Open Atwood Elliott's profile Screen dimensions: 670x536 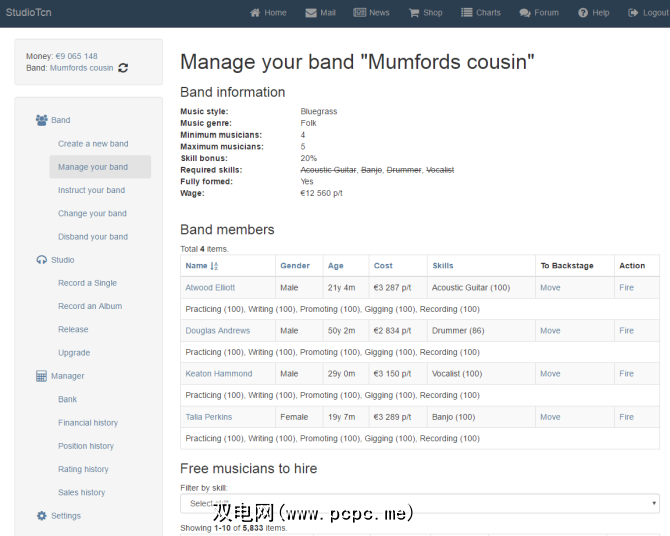coord(210,288)
